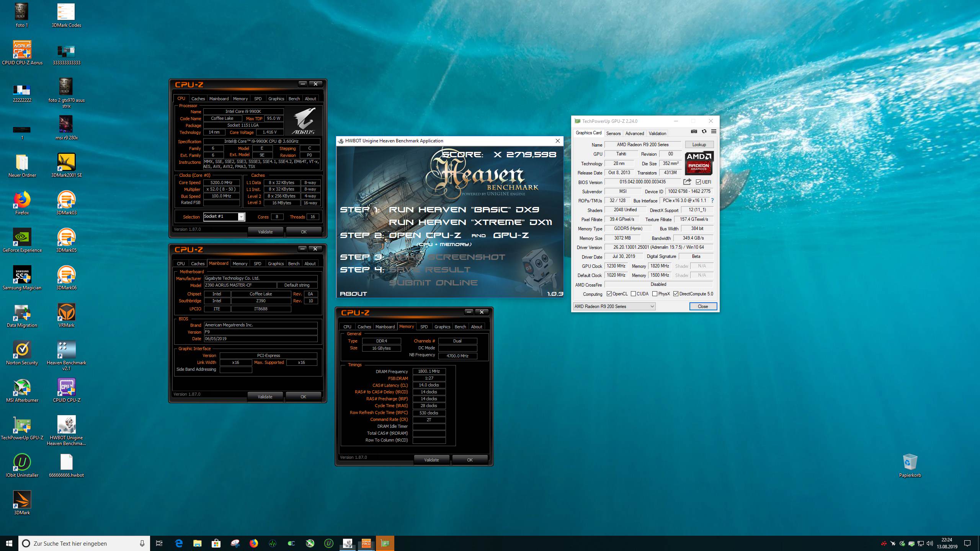Viewport: 980px width, 551px height.
Task: Select the Samsung Magician desktop icon
Action: tap(22, 278)
